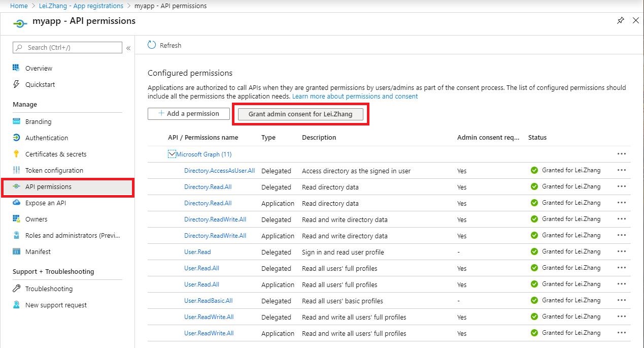The width and height of the screenshot is (644, 348).
Task: Click the Overview grid icon
Action: [x=16, y=68]
